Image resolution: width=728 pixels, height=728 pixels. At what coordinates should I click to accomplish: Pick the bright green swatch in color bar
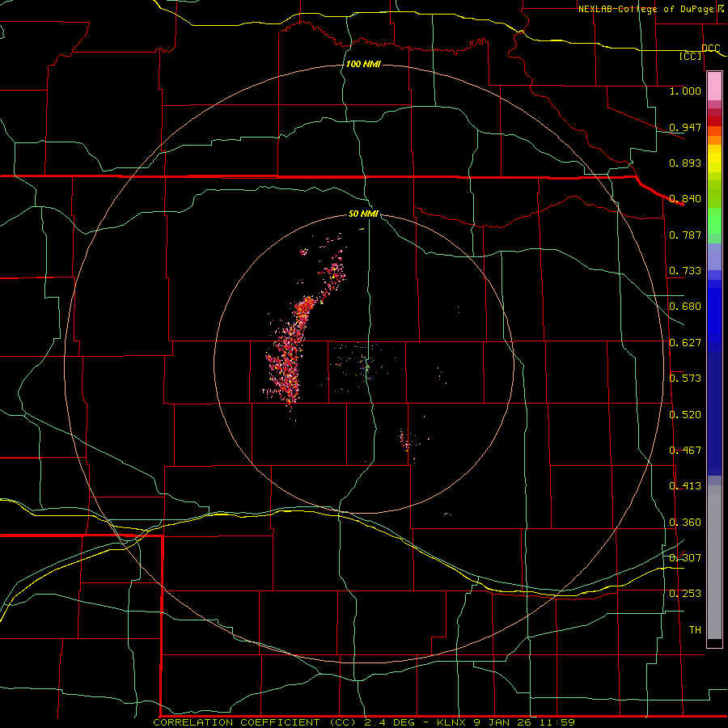pos(714,221)
